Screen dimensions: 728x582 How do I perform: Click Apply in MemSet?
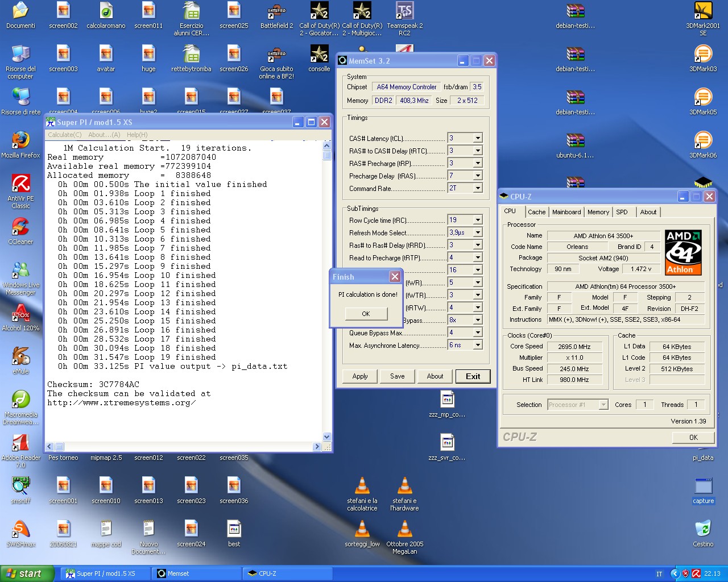click(360, 376)
